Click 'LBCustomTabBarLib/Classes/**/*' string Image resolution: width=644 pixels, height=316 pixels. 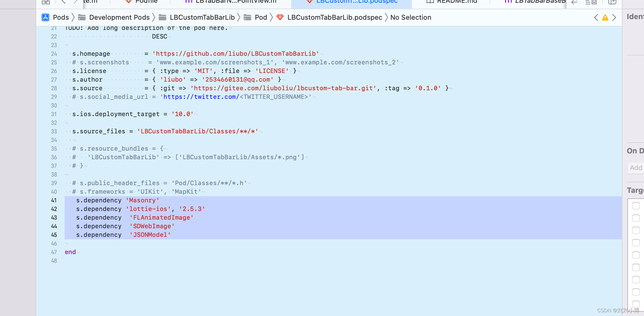[198, 131]
